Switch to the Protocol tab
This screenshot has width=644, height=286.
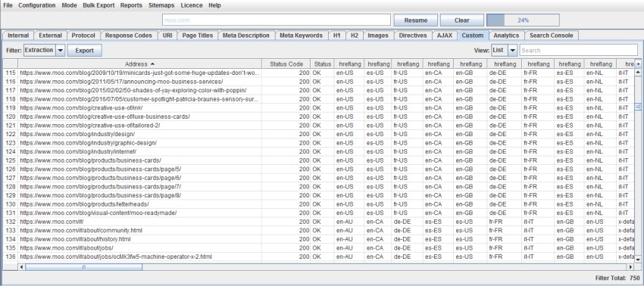(83, 36)
